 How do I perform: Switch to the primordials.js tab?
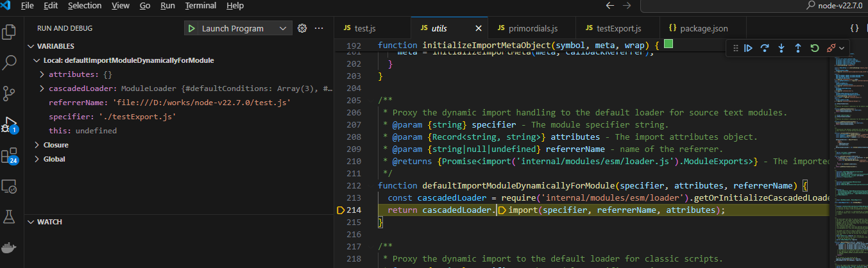[x=526, y=28]
